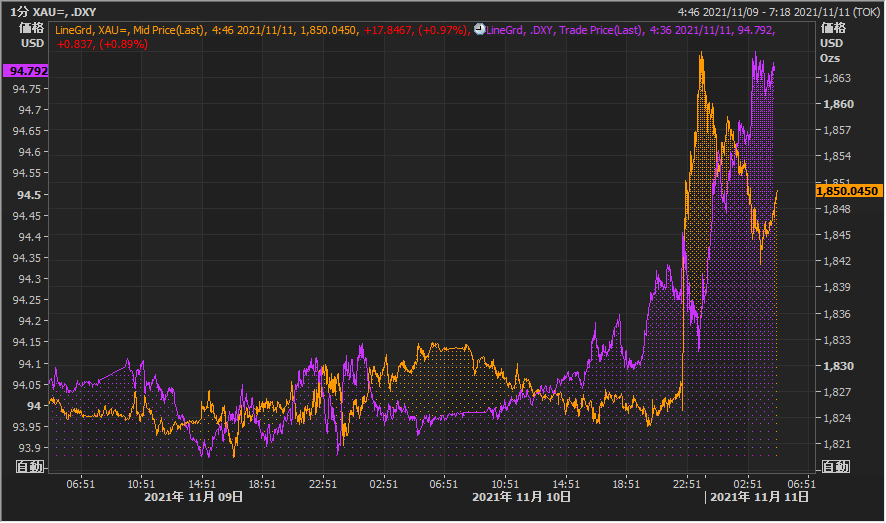The image size is (886, 523).
Task: Click the 94.65 left axis label
Action: click(27, 130)
